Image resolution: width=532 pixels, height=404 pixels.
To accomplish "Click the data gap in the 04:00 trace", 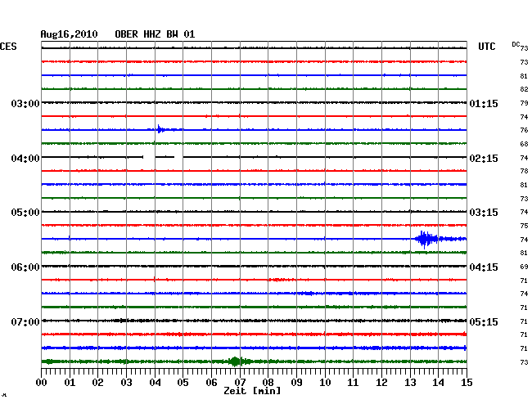I will (149, 157).
